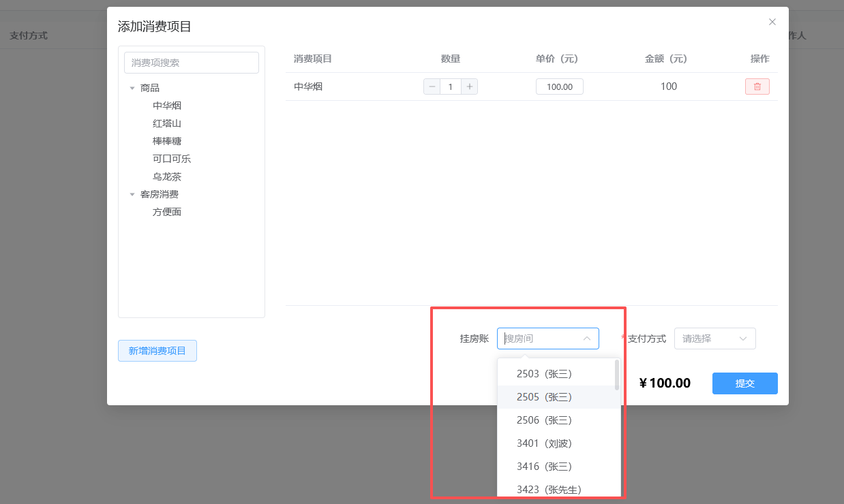The height and width of the screenshot is (504, 844).
Task: Select 中华烟 in the product tree
Action: coord(167,106)
